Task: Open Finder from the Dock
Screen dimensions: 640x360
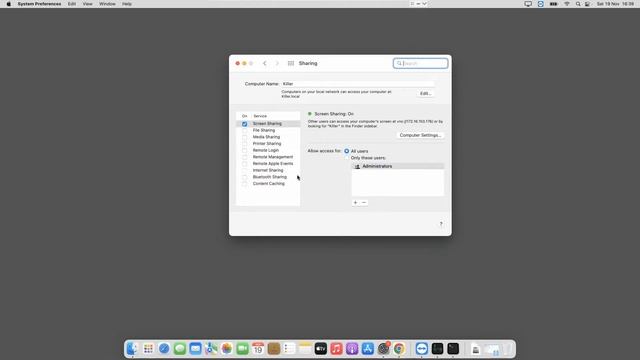Action: pos(132,349)
